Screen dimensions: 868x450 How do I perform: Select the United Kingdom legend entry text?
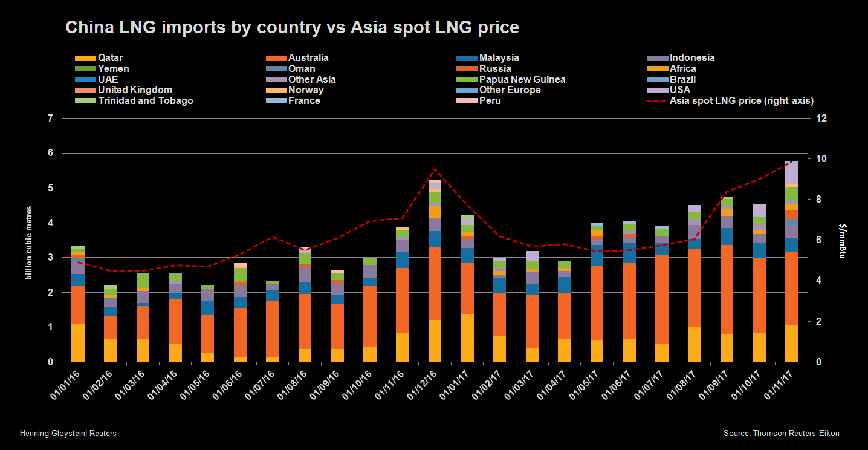pyautogui.click(x=135, y=90)
